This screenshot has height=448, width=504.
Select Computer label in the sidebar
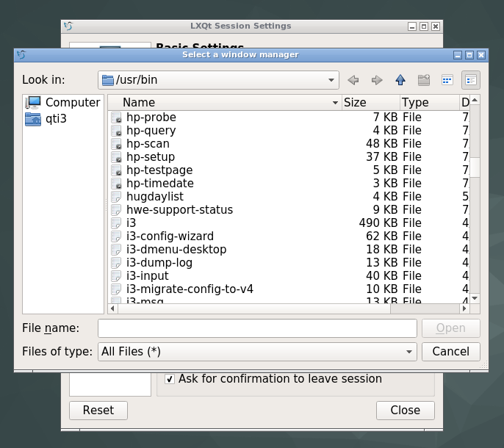[x=73, y=103]
